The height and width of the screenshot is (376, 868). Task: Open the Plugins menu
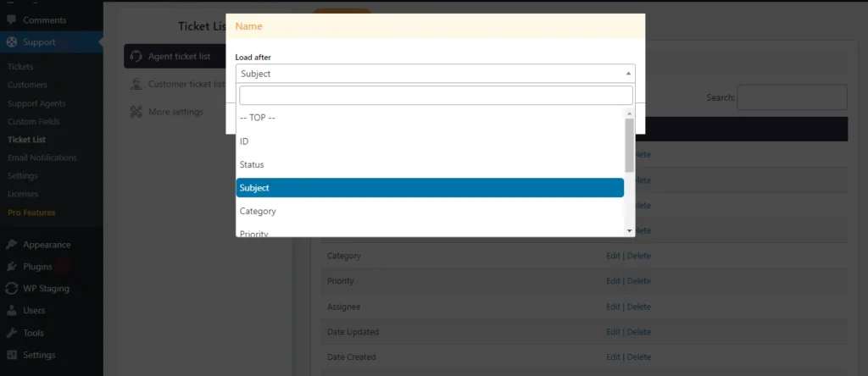[x=37, y=267]
